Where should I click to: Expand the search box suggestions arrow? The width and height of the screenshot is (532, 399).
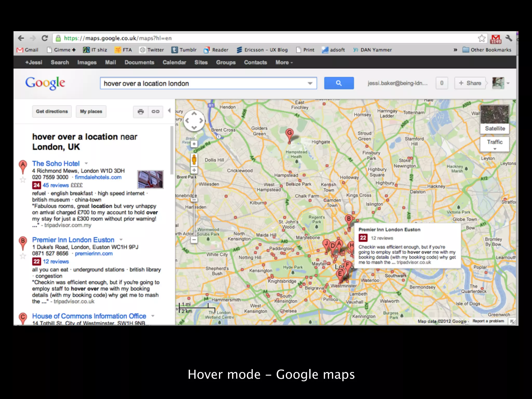310,83
